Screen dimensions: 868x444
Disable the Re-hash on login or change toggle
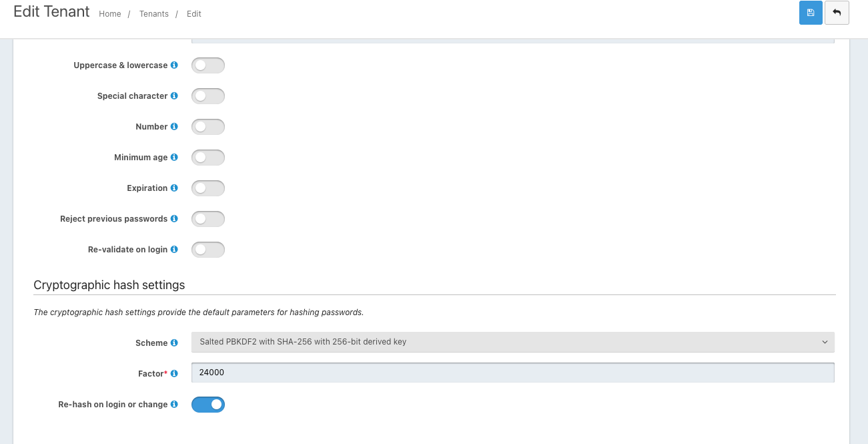point(208,405)
